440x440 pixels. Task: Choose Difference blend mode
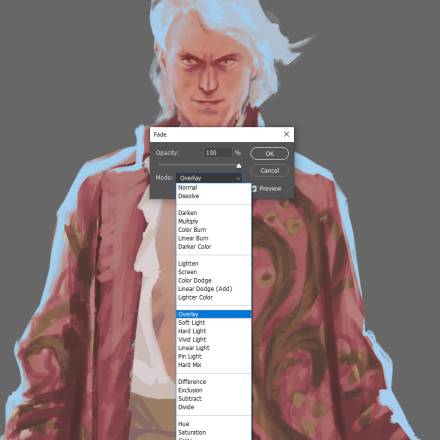(214, 382)
